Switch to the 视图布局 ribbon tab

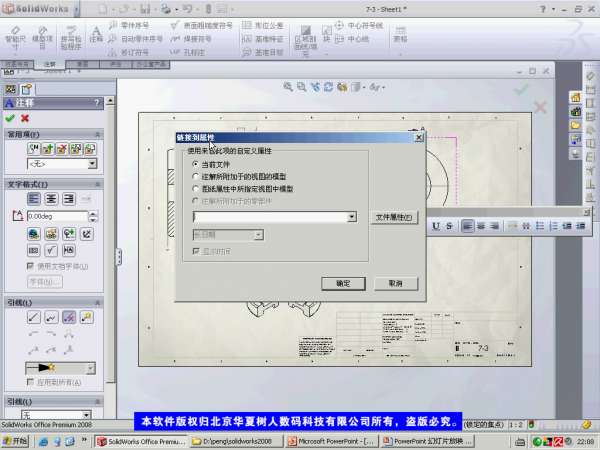[x=17, y=64]
